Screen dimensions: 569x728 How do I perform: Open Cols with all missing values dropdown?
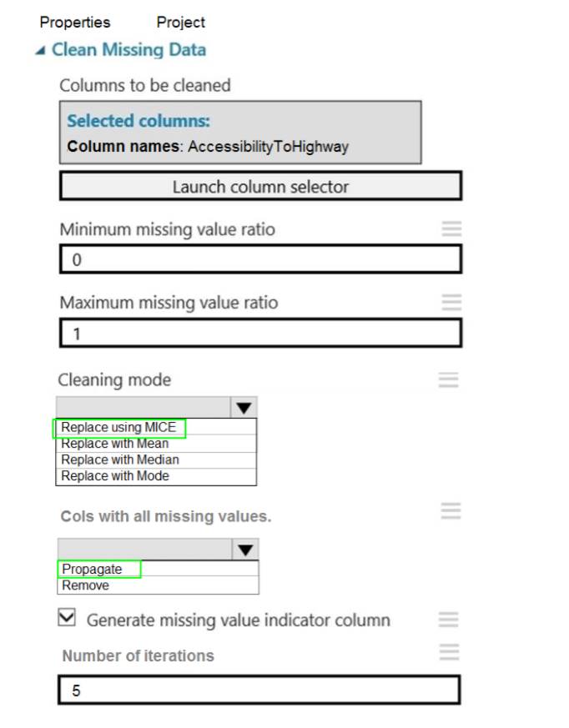click(244, 550)
